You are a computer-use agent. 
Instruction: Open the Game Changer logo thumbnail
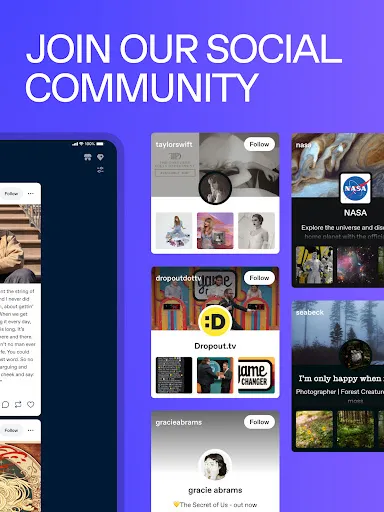(x=256, y=375)
